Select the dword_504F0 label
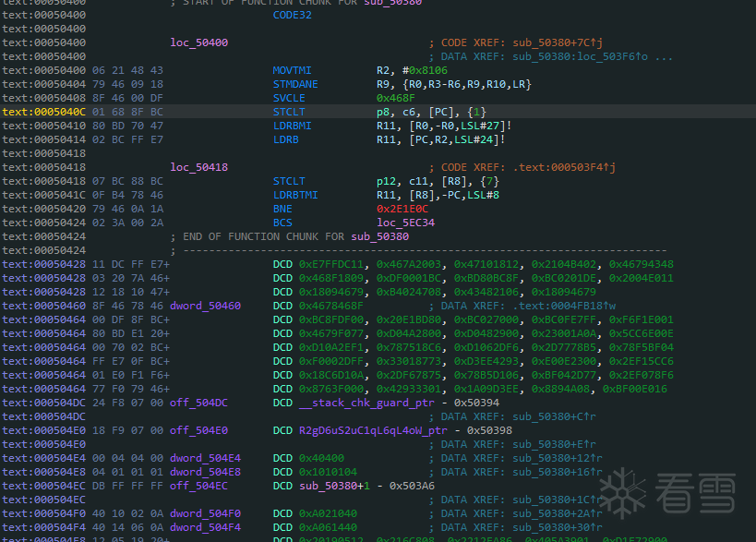 [x=205, y=513]
